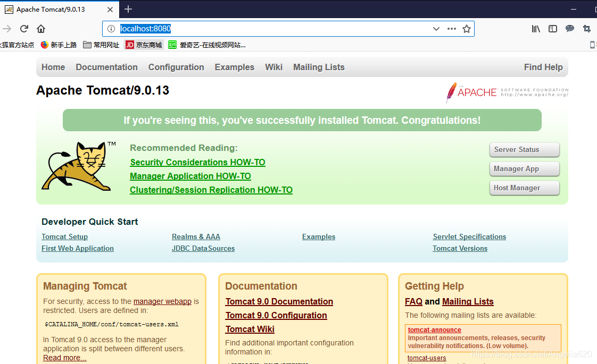Open Tomcat Versions link
Viewport: 597px width, 364px height.
click(x=460, y=248)
